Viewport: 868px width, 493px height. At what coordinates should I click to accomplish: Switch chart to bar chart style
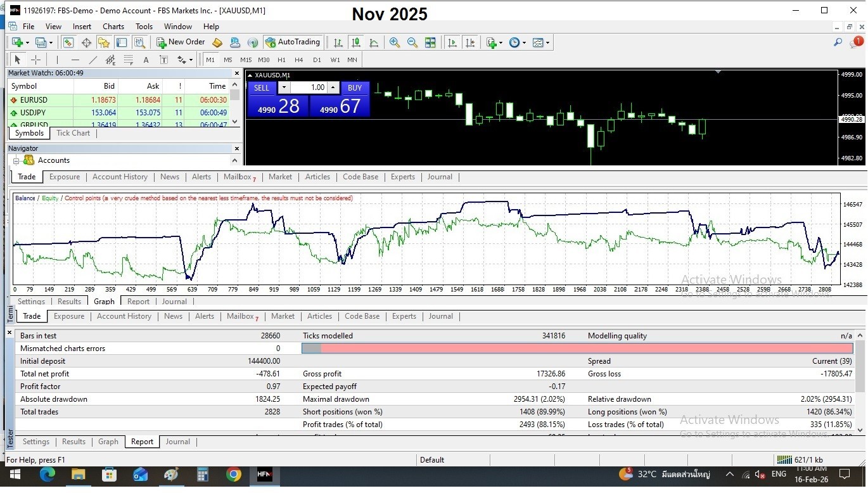pyautogui.click(x=338, y=42)
